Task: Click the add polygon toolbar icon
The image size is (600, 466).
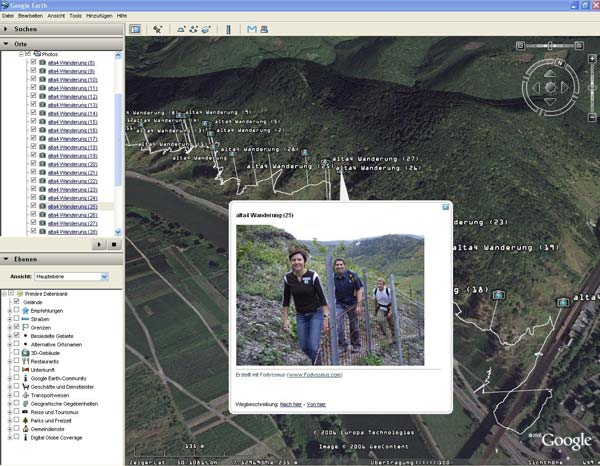Action: (181, 29)
